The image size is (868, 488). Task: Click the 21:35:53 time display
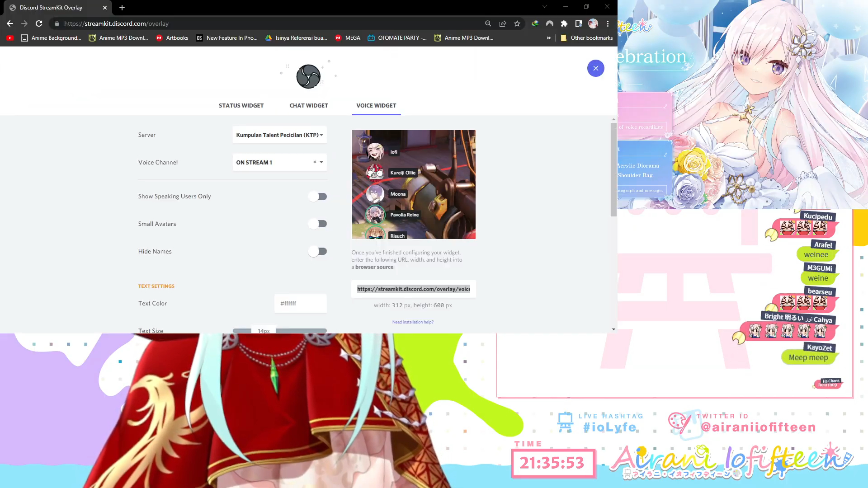(x=552, y=463)
